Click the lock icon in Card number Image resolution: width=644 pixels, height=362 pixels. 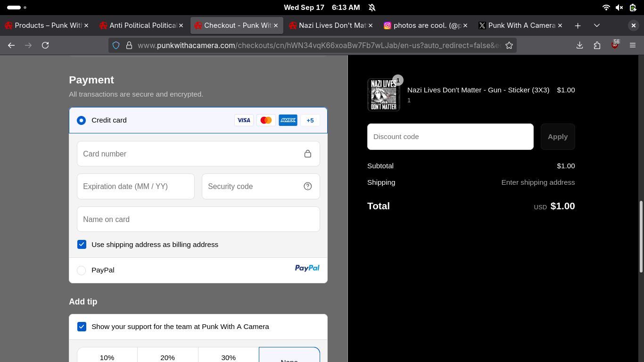(x=308, y=154)
